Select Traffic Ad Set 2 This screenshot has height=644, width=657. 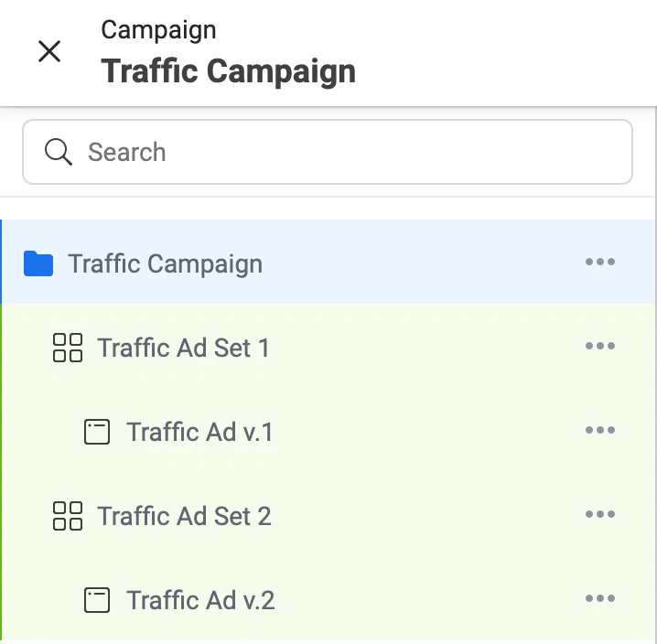[184, 516]
